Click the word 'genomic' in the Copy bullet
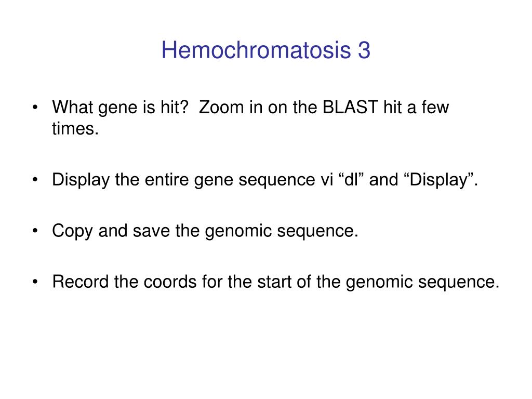The width and height of the screenshot is (532, 399). tap(238, 232)
